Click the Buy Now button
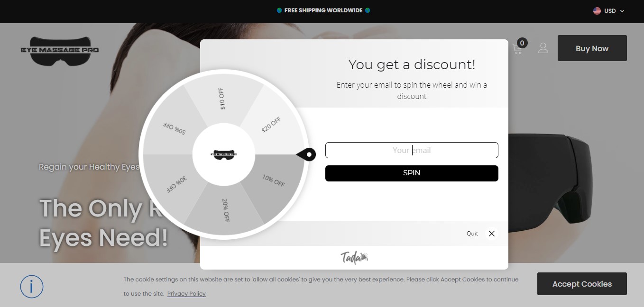 point(592,48)
